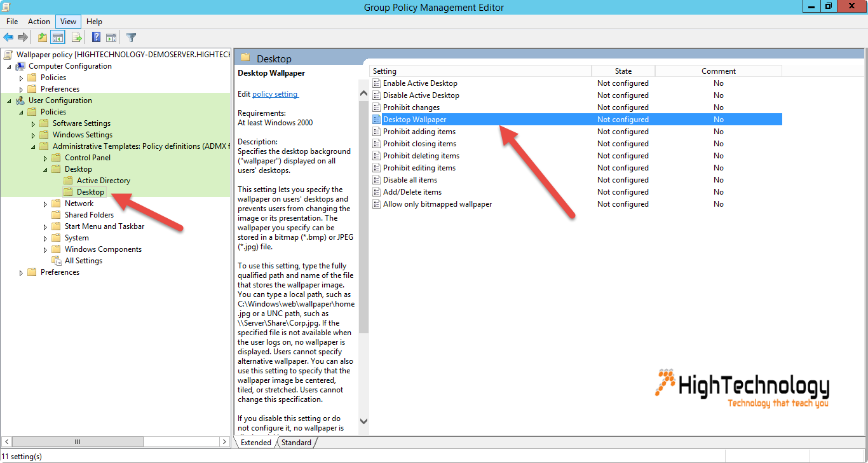Select the Desktop Wallpaper setting row

tap(576, 120)
